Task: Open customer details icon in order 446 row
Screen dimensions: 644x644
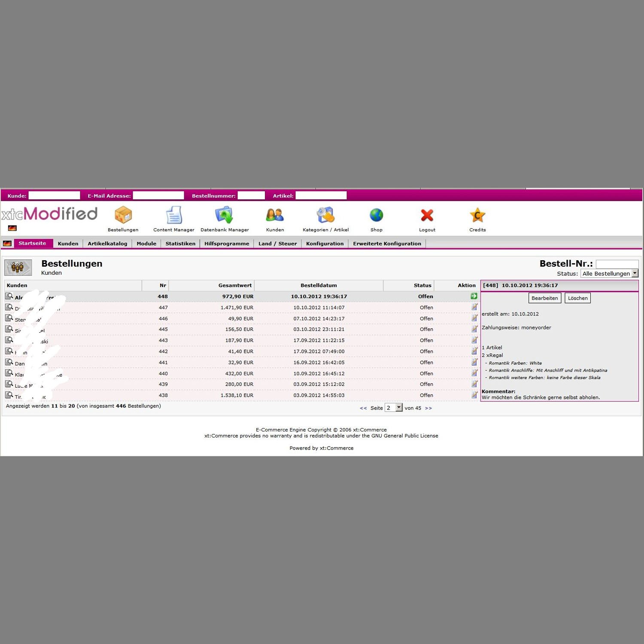Action: [x=9, y=318]
